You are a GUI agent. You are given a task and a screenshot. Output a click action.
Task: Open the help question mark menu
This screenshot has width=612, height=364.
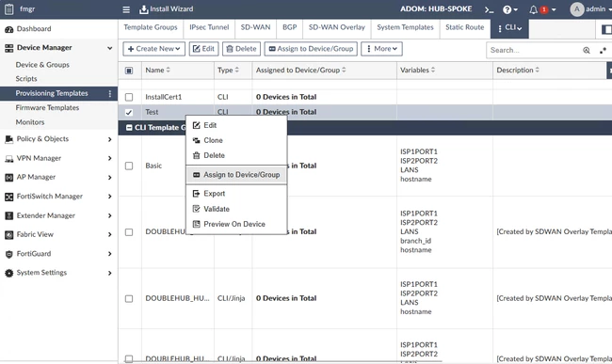pyautogui.click(x=510, y=9)
